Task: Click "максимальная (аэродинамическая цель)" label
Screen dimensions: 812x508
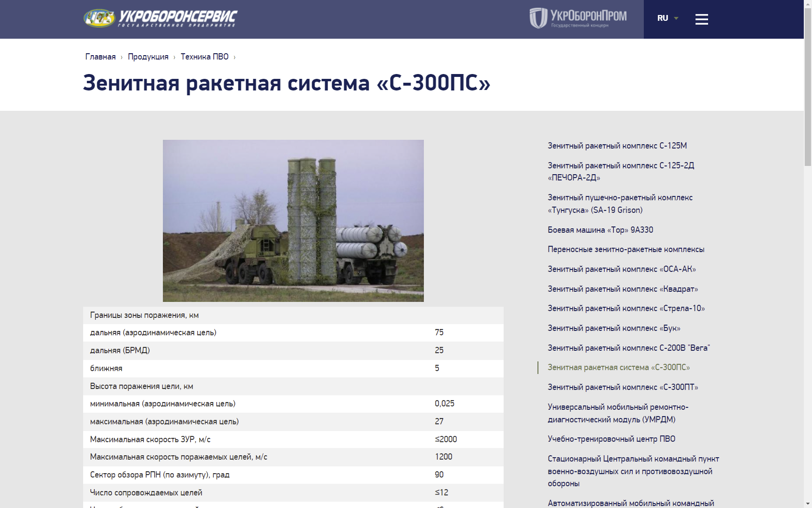Action: (164, 421)
